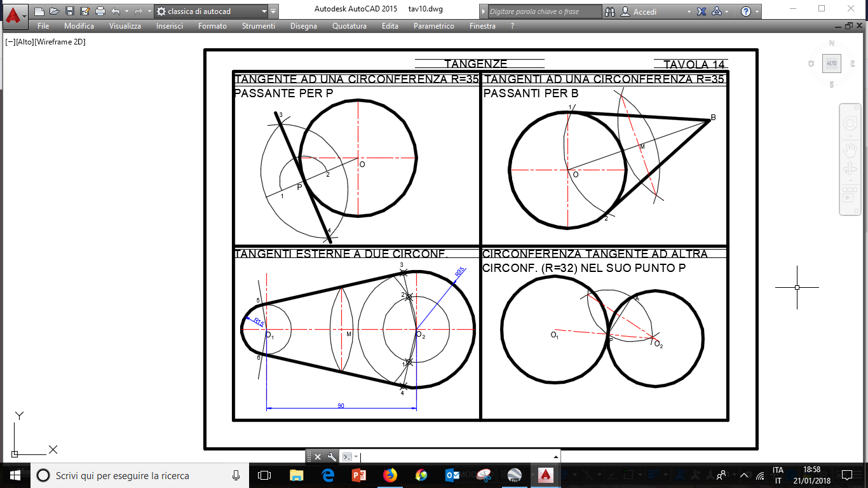This screenshot has width=868, height=488.
Task: Click the Cortana microphone icon
Action: pyautogui.click(x=236, y=475)
